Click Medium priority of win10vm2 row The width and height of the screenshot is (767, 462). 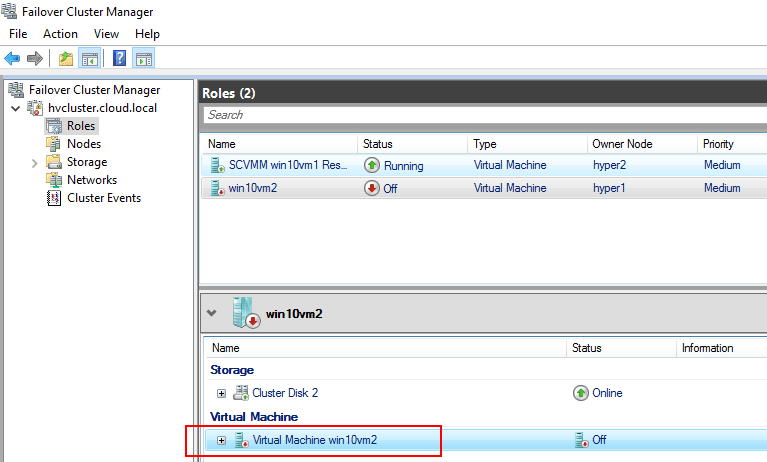pyautogui.click(x=722, y=188)
